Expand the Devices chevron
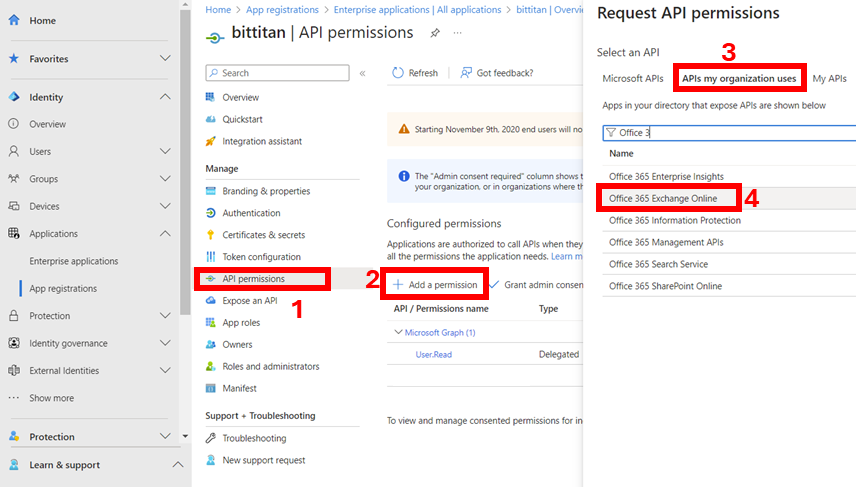Viewport: 856px width, 487px height. tap(165, 206)
